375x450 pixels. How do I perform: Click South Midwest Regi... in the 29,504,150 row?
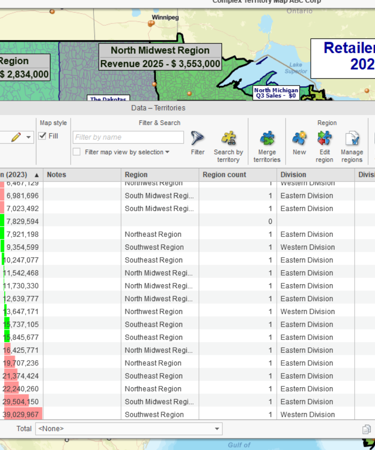[x=159, y=402]
